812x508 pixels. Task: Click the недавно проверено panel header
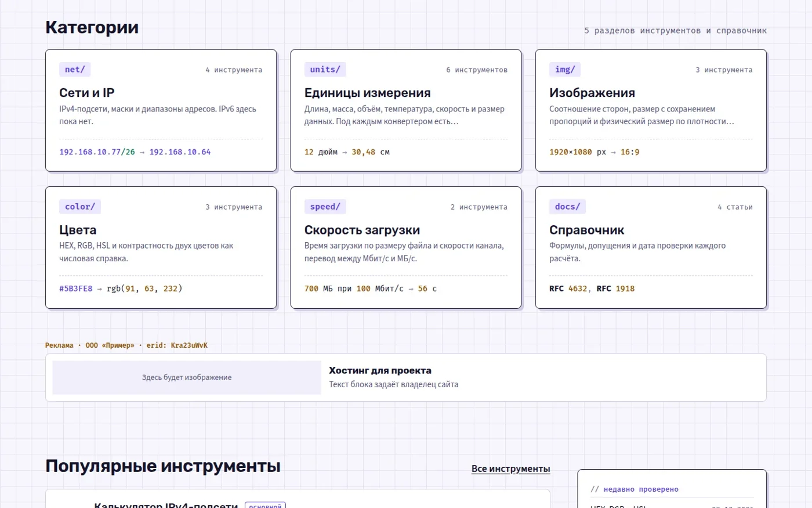point(635,489)
